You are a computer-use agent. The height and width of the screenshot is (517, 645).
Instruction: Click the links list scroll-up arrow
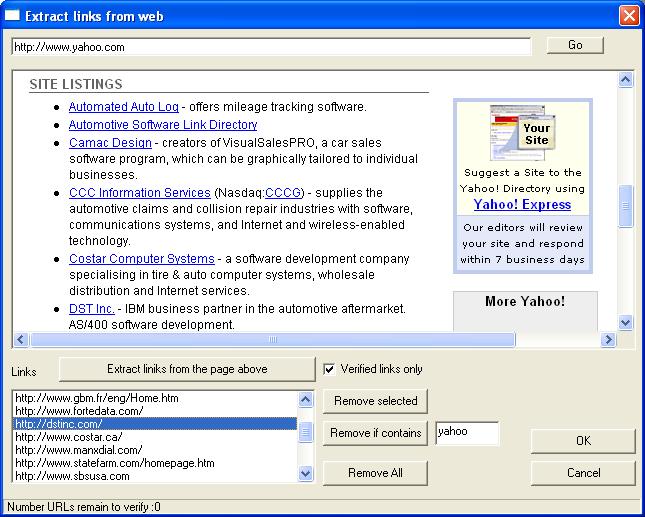(x=305, y=399)
